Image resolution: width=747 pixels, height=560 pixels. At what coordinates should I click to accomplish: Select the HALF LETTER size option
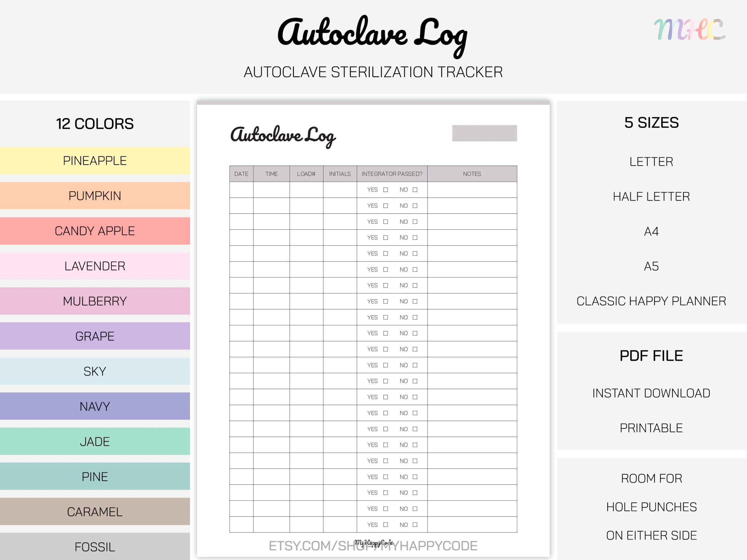(651, 197)
